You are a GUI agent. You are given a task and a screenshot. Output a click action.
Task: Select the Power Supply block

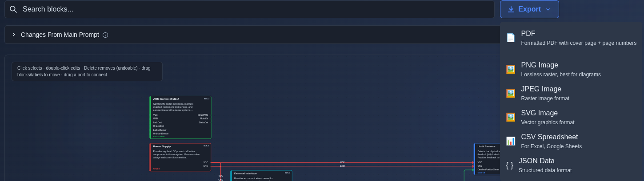click(180, 157)
